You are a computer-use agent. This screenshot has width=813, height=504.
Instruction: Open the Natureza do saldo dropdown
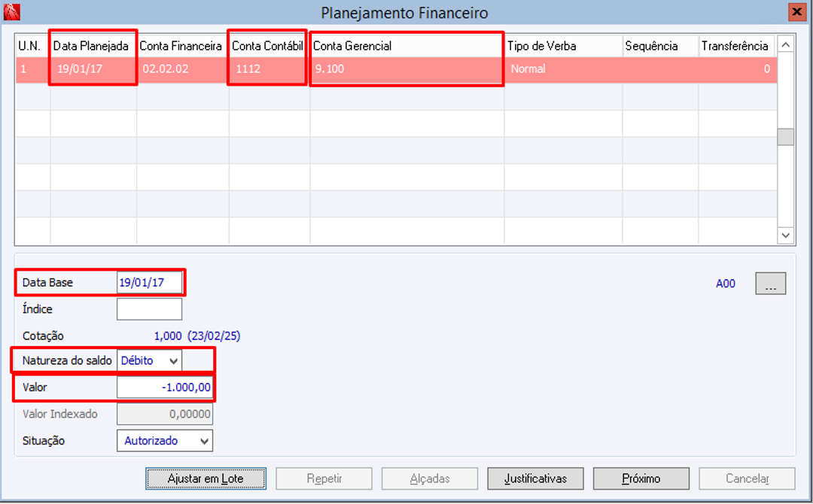tap(149, 360)
